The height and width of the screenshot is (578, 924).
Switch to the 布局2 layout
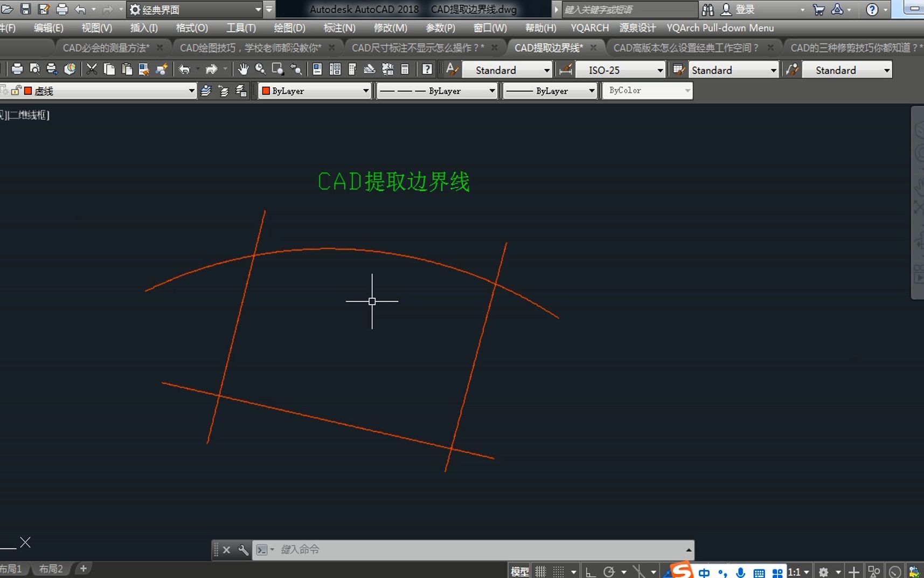pos(51,568)
